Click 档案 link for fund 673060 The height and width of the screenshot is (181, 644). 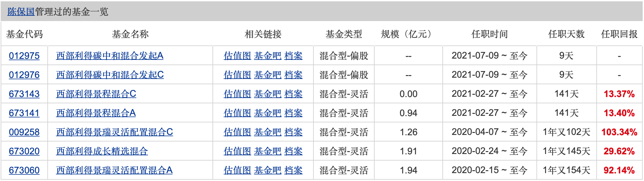click(x=293, y=170)
